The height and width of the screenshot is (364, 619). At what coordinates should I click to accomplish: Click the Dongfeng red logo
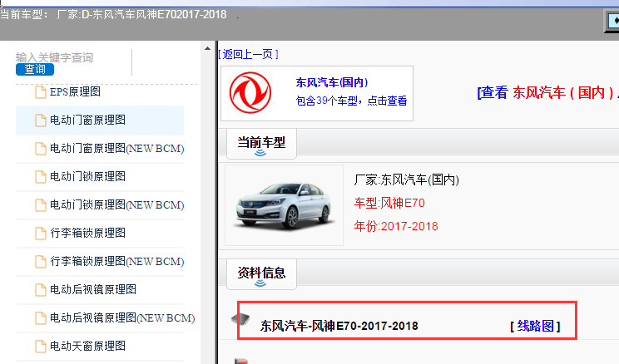(x=250, y=93)
